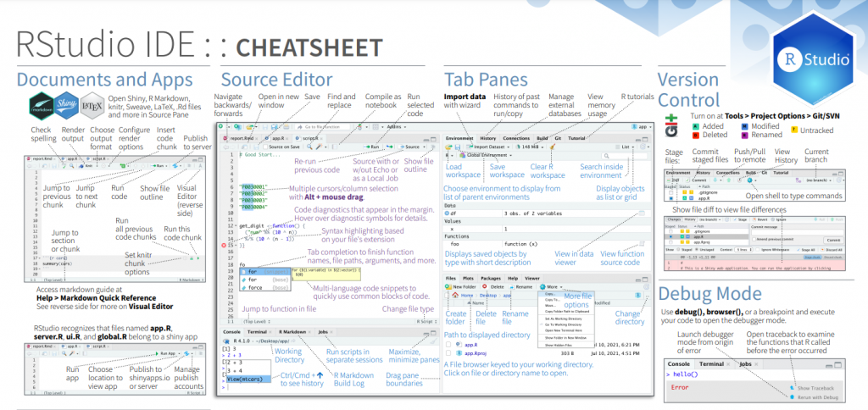Click the Compile as Notebook icon
The width and height of the screenshot is (868, 410).
tap(334, 147)
